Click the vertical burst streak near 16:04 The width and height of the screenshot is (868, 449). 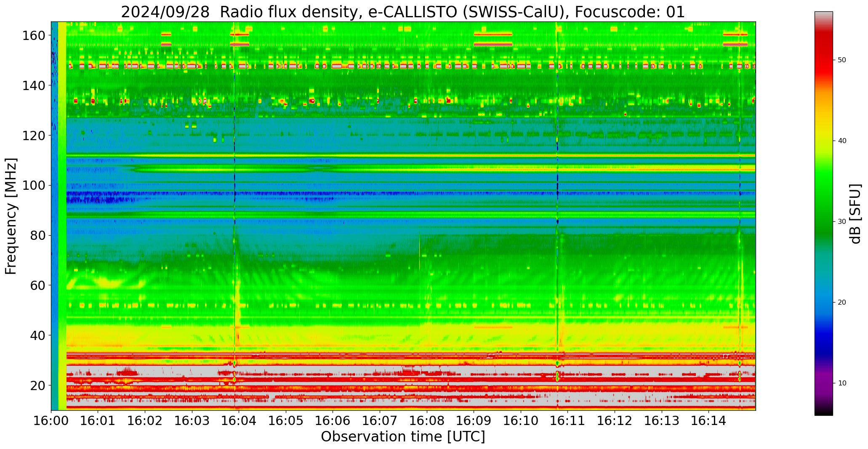click(x=235, y=216)
